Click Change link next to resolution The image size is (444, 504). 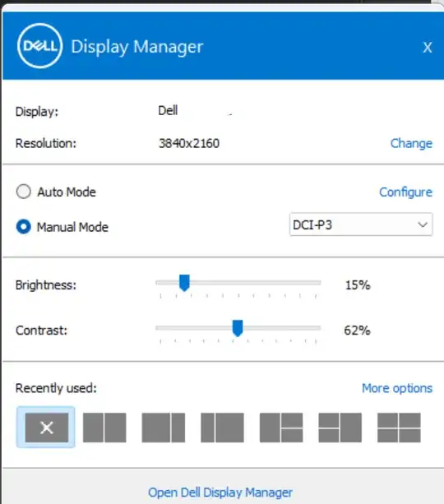[411, 143]
